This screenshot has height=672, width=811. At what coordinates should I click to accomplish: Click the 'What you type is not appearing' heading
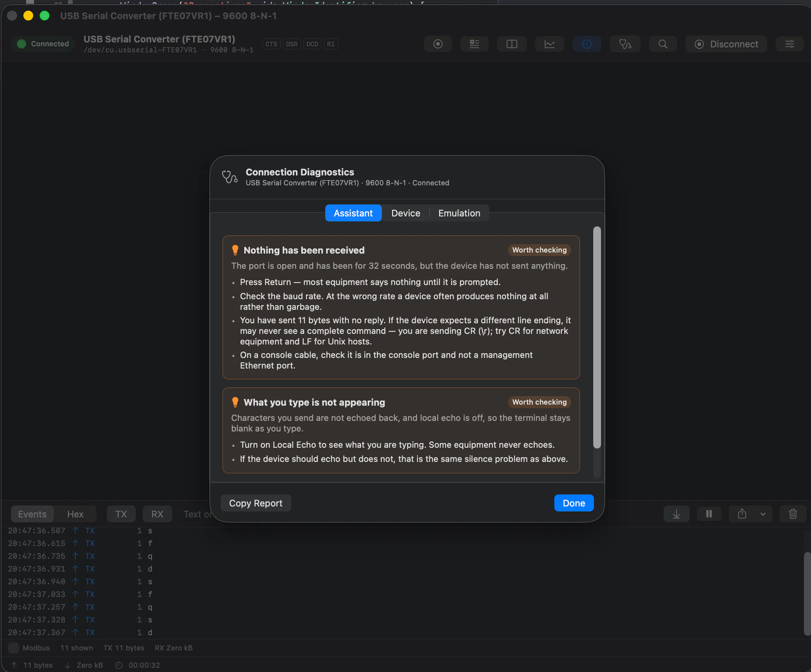click(x=314, y=402)
